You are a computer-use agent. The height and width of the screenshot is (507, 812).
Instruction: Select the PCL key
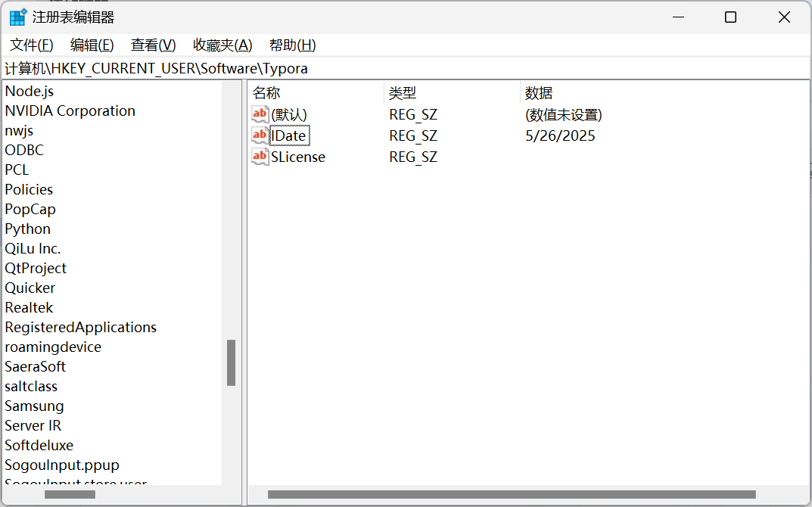[x=17, y=170]
